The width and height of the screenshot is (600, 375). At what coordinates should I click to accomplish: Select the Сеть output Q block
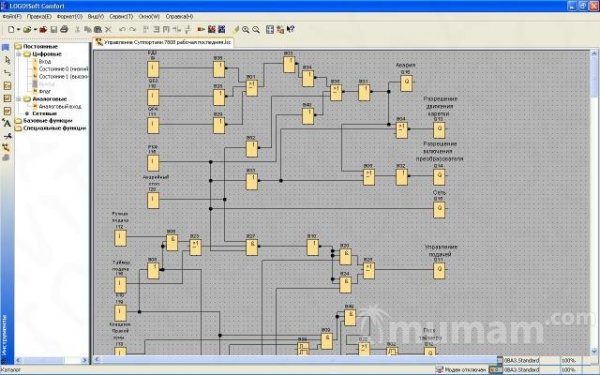click(x=439, y=210)
